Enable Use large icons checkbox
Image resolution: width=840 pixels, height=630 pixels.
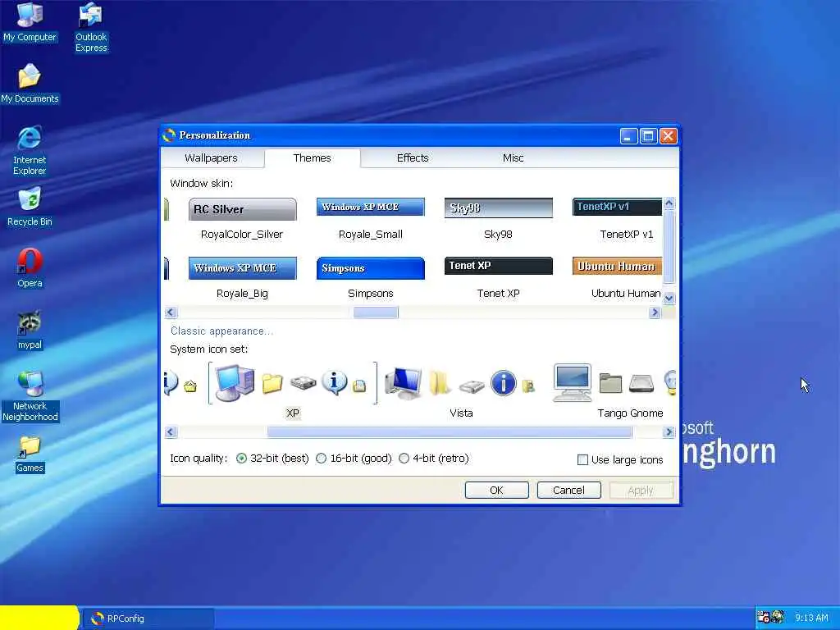pos(583,460)
